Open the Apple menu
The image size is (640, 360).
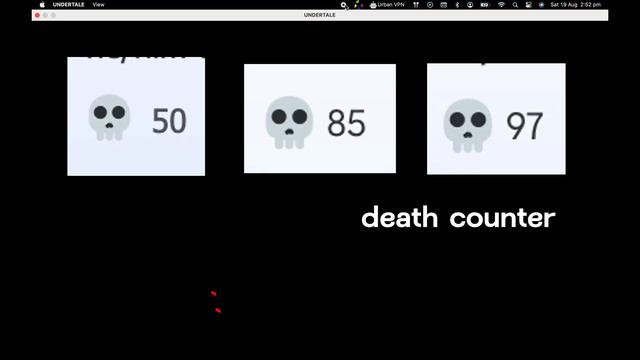pyautogui.click(x=42, y=5)
